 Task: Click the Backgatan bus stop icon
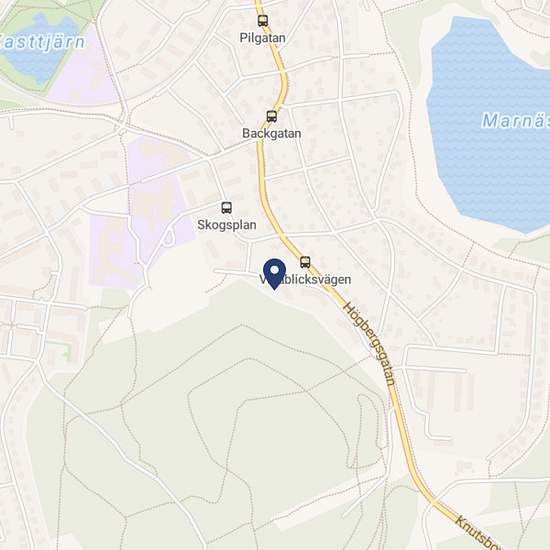[271, 116]
